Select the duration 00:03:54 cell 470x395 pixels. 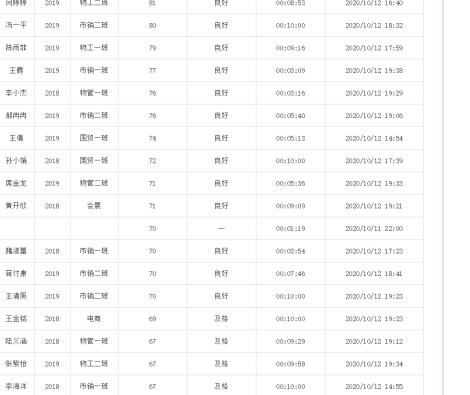290,251
